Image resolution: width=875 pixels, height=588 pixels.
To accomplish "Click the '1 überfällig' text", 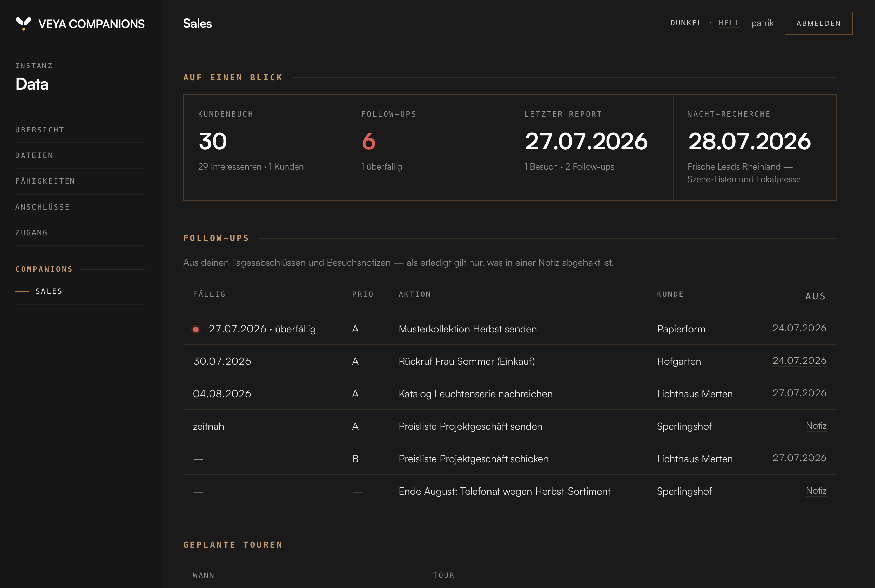I will (382, 166).
